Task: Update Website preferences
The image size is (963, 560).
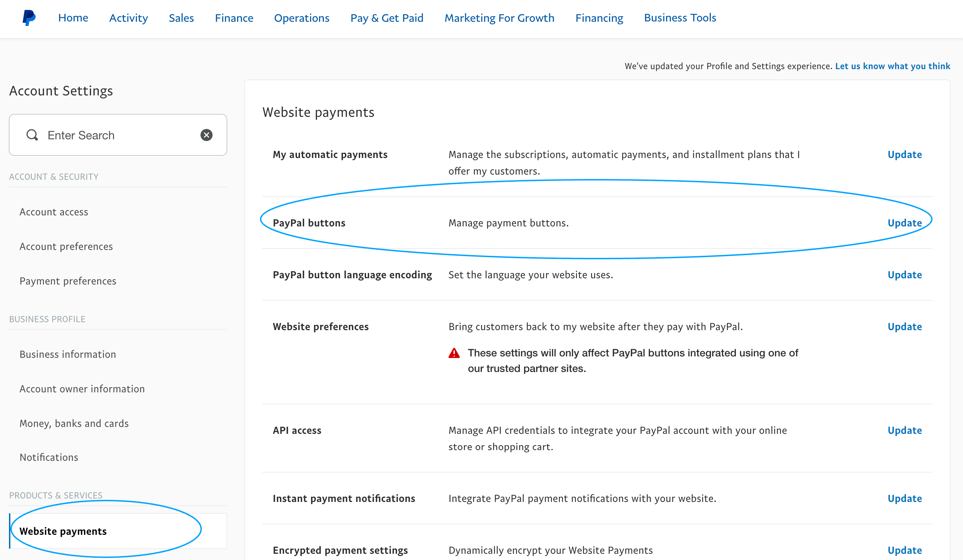Action: 905,327
